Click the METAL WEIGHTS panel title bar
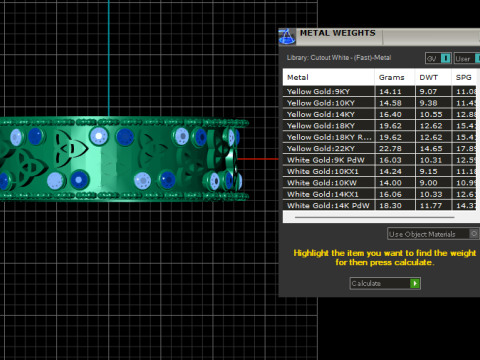This screenshot has width=480, height=360. pyautogui.click(x=388, y=36)
